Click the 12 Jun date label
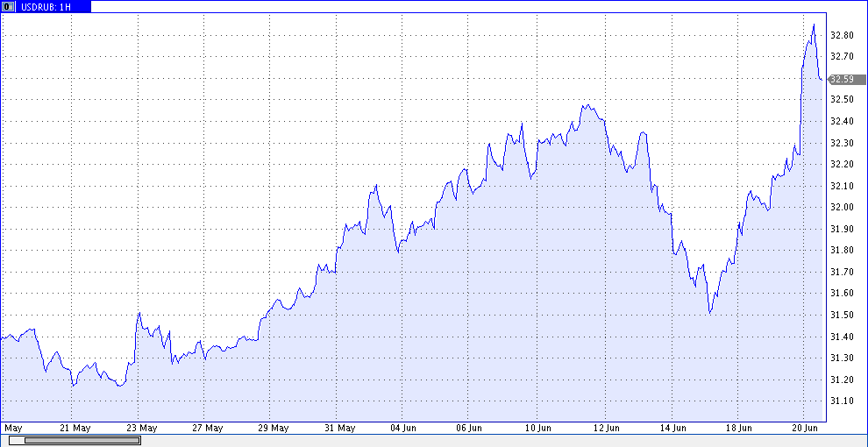868x447 pixels. coord(606,429)
